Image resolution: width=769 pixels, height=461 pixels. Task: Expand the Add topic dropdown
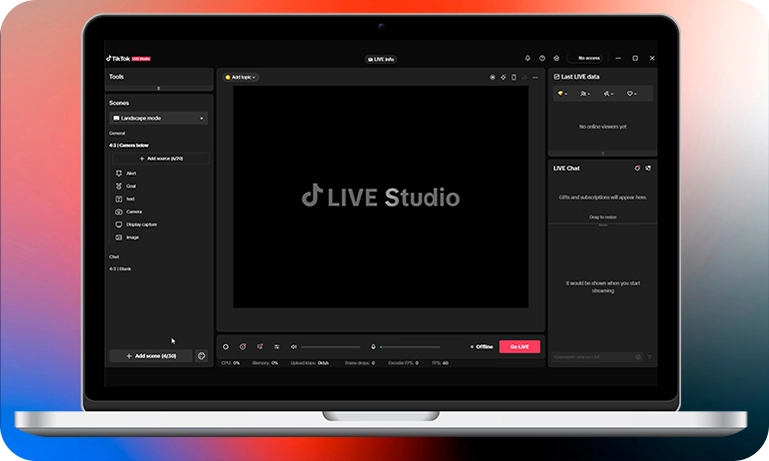tap(241, 77)
